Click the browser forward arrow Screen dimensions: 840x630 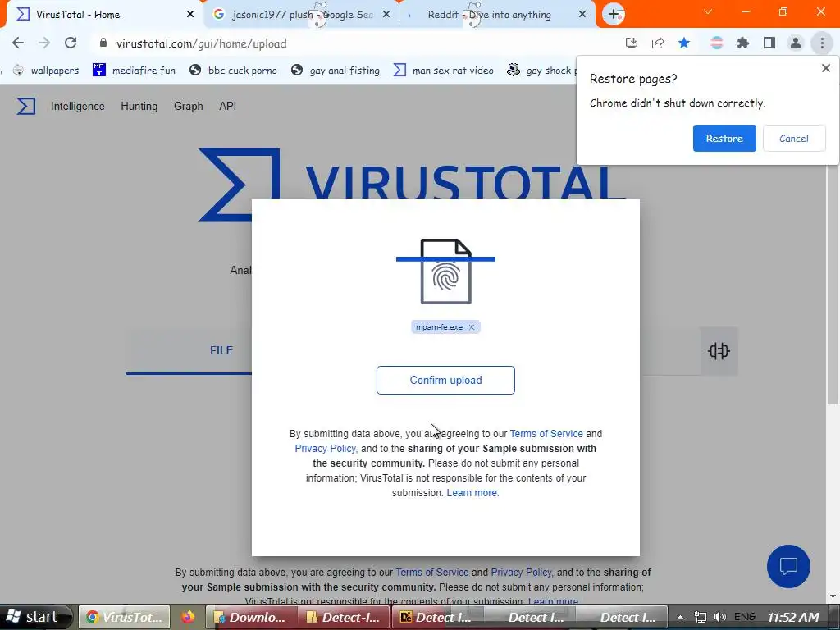(x=44, y=43)
